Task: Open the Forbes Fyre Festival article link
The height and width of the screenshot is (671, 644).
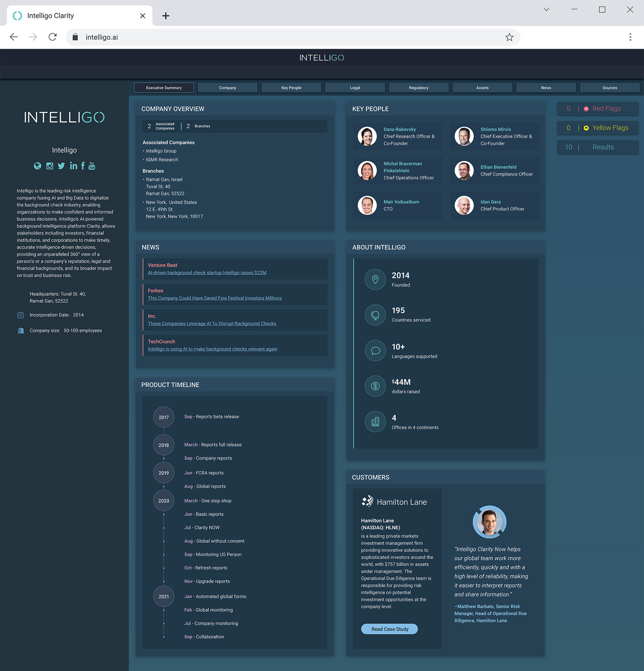Action: tap(215, 298)
